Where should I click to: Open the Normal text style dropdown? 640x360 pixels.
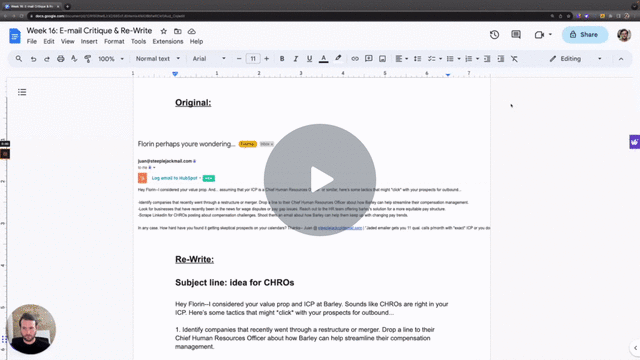(x=158, y=59)
